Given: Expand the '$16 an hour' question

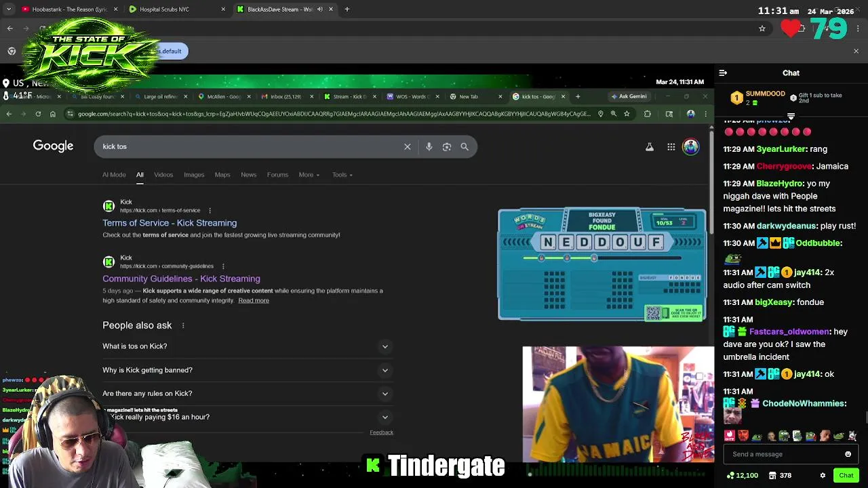Looking at the screenshot, I should (x=248, y=417).
